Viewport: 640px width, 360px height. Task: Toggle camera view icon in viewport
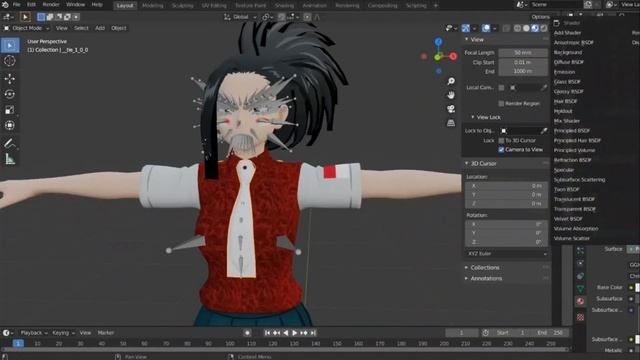point(451,109)
